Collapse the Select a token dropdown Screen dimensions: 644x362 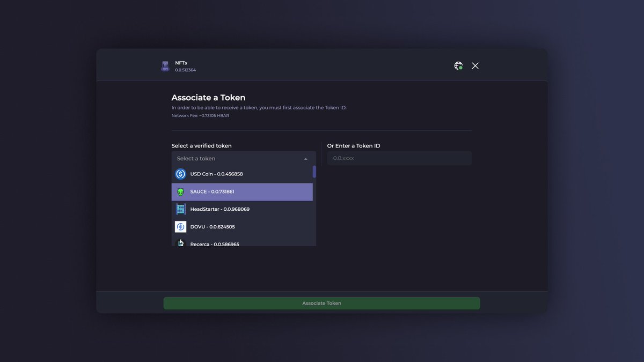tap(244, 159)
